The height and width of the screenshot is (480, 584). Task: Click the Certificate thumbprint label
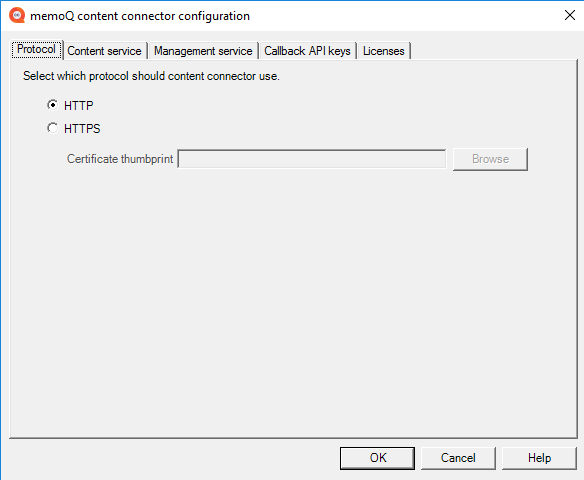(x=120, y=159)
